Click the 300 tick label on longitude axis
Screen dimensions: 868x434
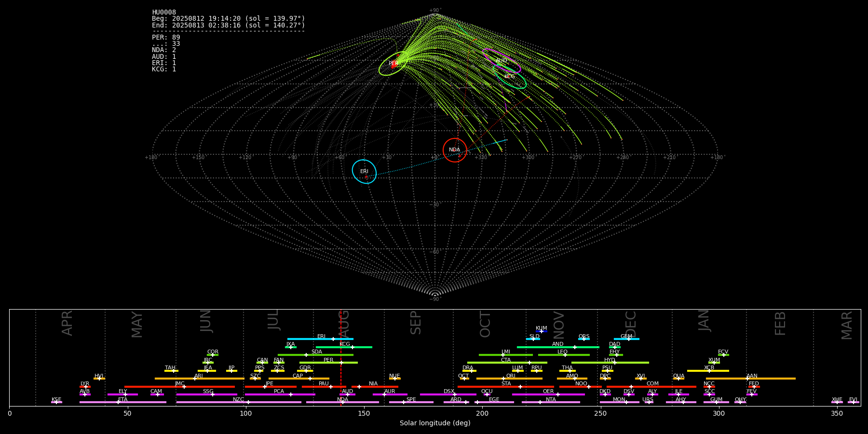pyautogui.click(x=719, y=413)
